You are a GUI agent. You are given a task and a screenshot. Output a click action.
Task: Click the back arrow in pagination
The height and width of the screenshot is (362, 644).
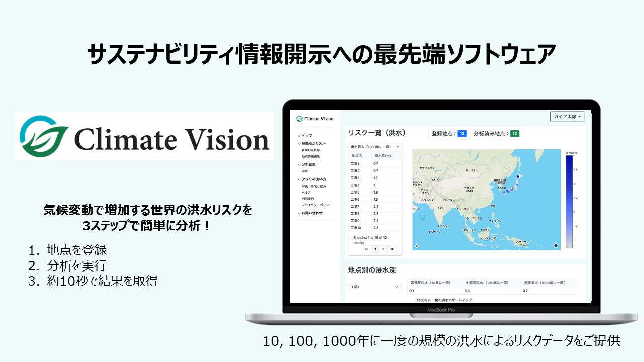pyautogui.click(x=366, y=249)
